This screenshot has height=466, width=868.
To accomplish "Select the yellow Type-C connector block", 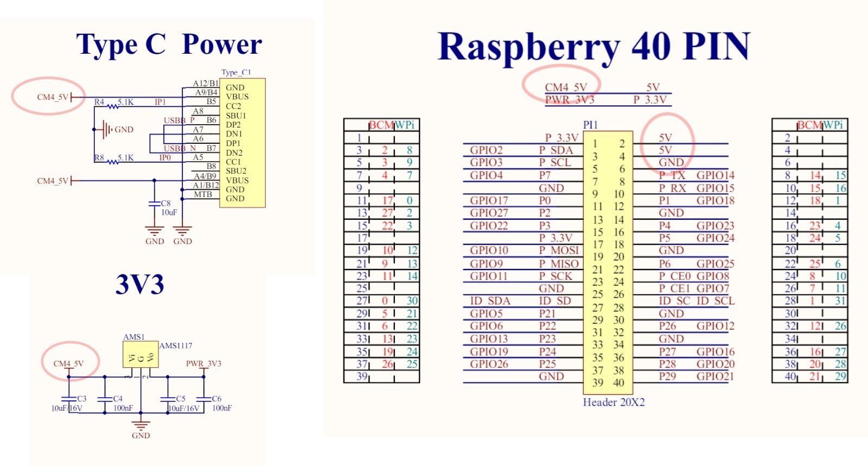I will (x=242, y=143).
